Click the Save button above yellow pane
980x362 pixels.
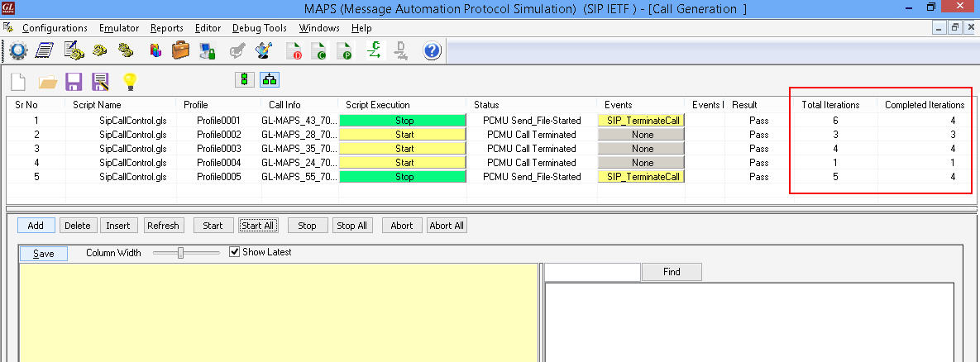[x=44, y=254]
